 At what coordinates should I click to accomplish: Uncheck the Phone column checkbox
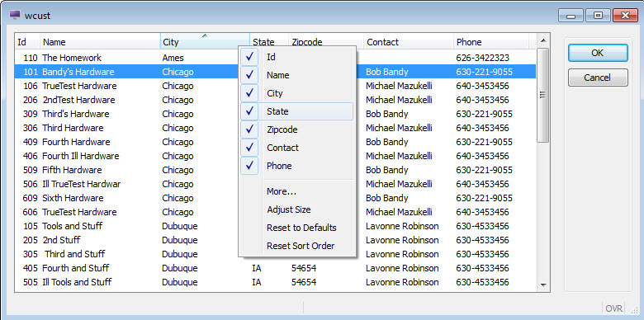point(249,166)
